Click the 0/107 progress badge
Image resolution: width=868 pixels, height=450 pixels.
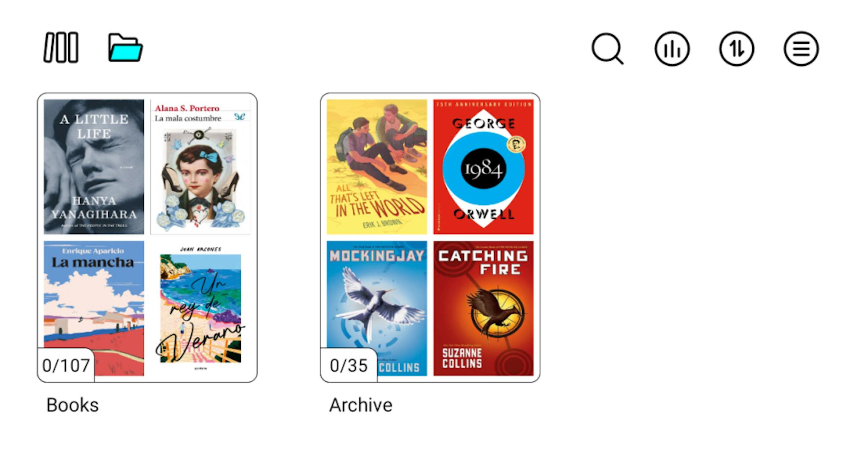pyautogui.click(x=66, y=365)
